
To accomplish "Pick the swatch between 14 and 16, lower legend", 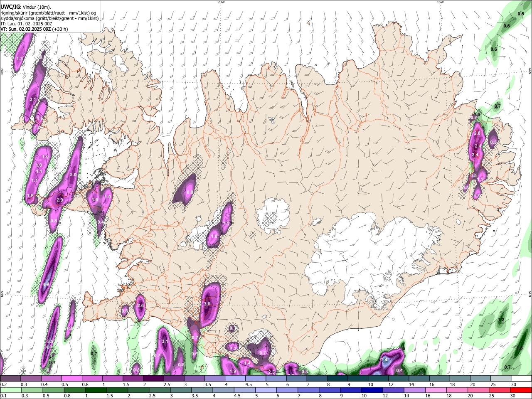I will 414,390.
